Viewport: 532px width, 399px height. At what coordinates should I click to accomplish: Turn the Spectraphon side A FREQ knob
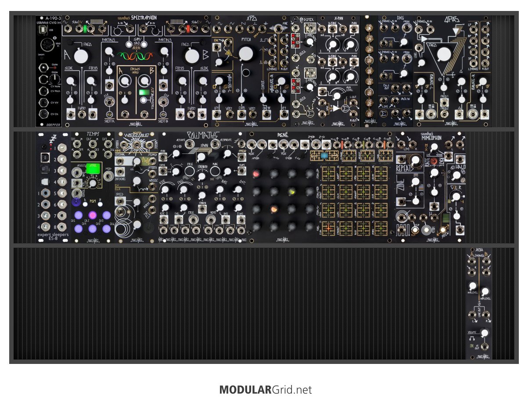tap(81, 57)
